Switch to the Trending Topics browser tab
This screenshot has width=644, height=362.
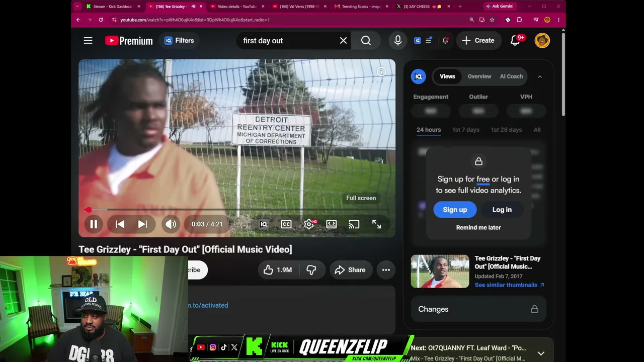click(361, 7)
